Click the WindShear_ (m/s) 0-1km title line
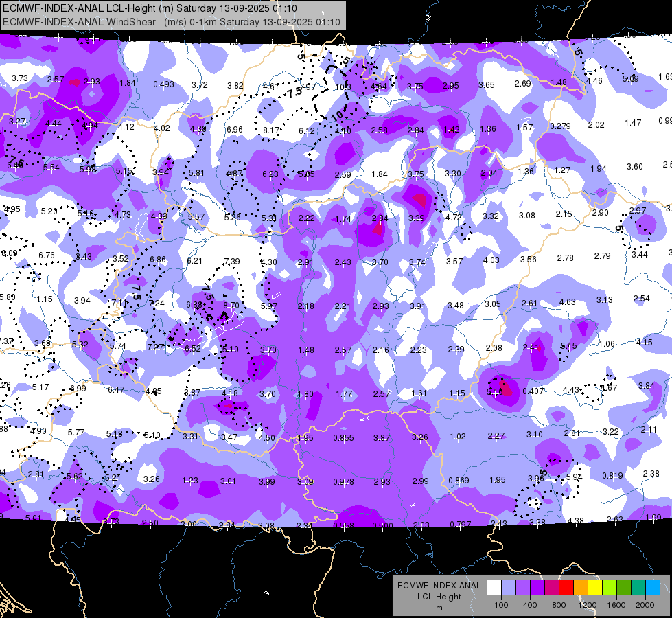Screen dimensions: 672x618 [x=172, y=22]
